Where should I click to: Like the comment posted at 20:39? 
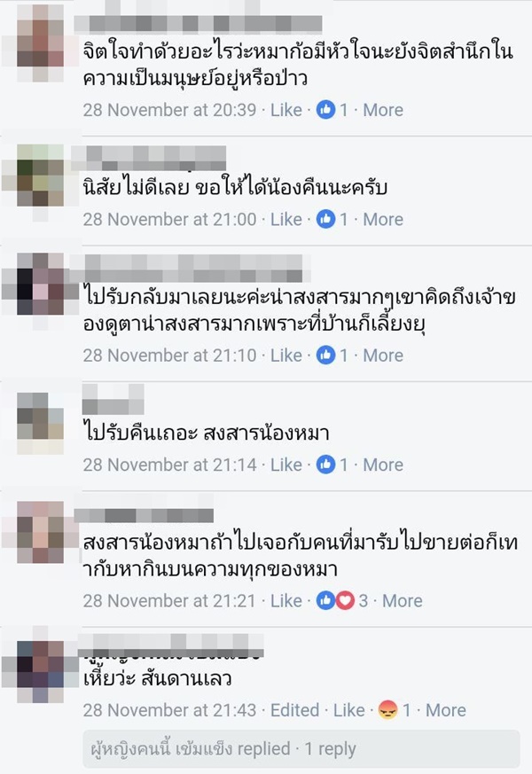pyautogui.click(x=286, y=110)
